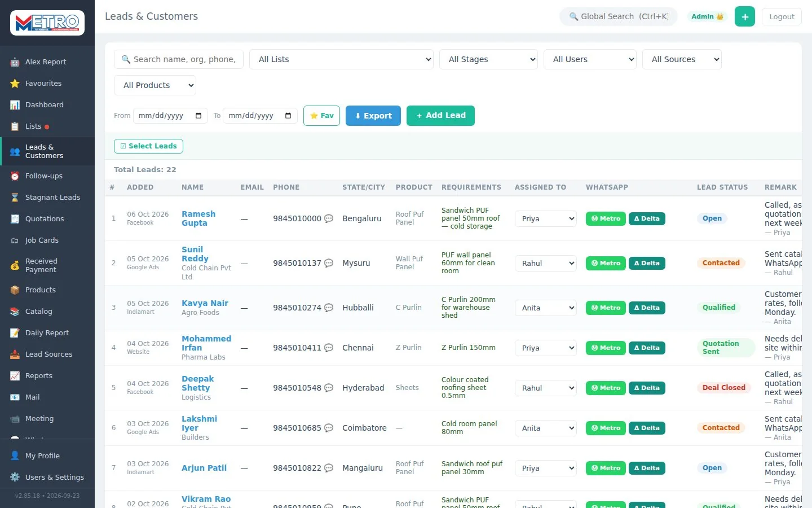
Task: Open the From date picker field
Action: pyautogui.click(x=170, y=116)
